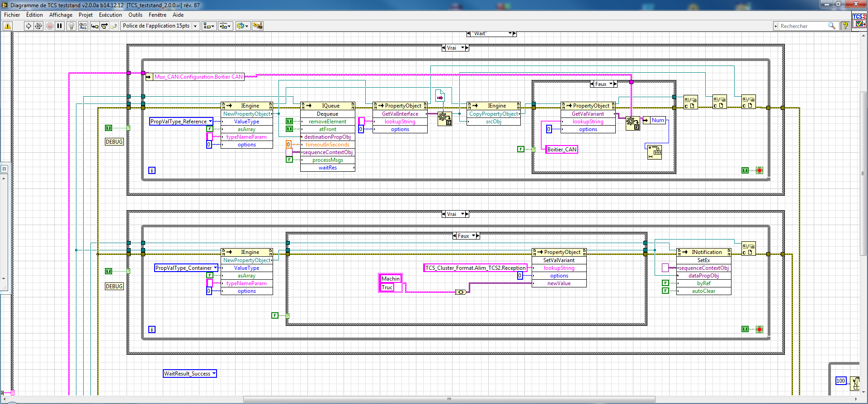
Task: Click the Step Over toolbar button
Action: [104, 26]
